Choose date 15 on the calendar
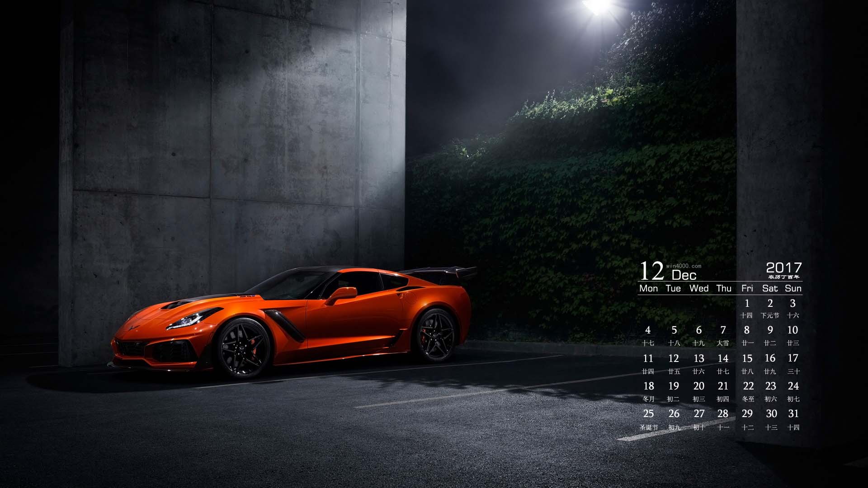Image resolution: width=868 pixels, height=488 pixels. 747,358
